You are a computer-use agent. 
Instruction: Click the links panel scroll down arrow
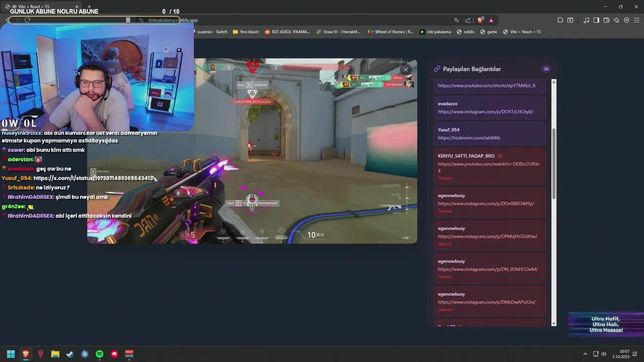coord(554,324)
